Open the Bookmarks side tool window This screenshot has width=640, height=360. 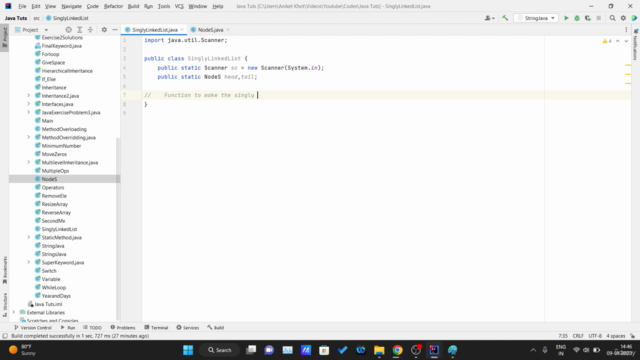coord(4,270)
